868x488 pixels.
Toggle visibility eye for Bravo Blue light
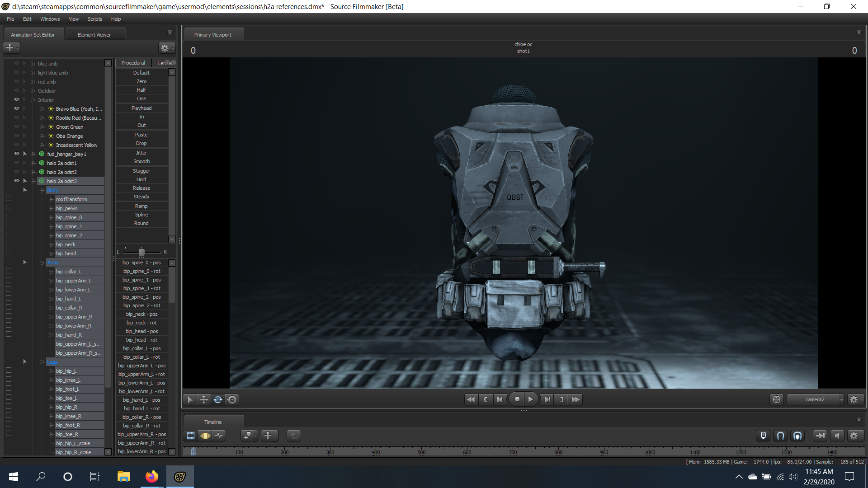(x=17, y=108)
